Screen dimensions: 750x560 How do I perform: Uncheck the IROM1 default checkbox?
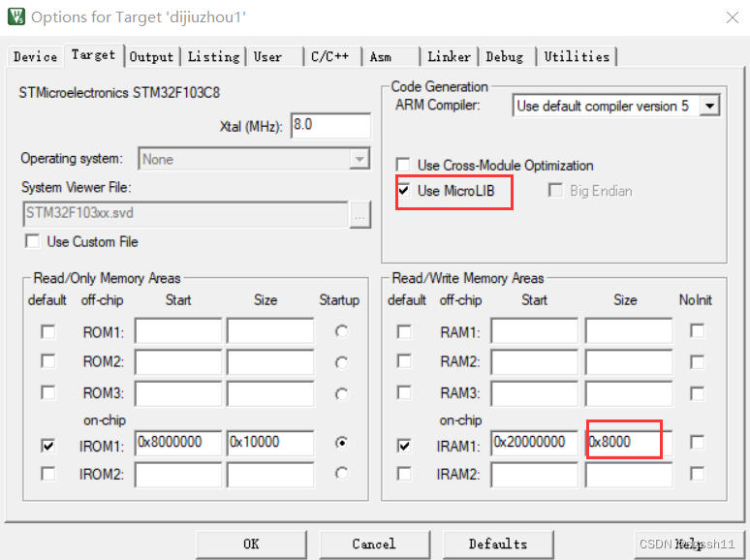coord(47,446)
